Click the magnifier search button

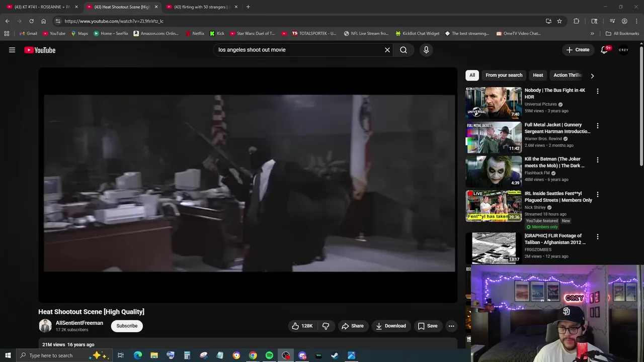point(404,50)
